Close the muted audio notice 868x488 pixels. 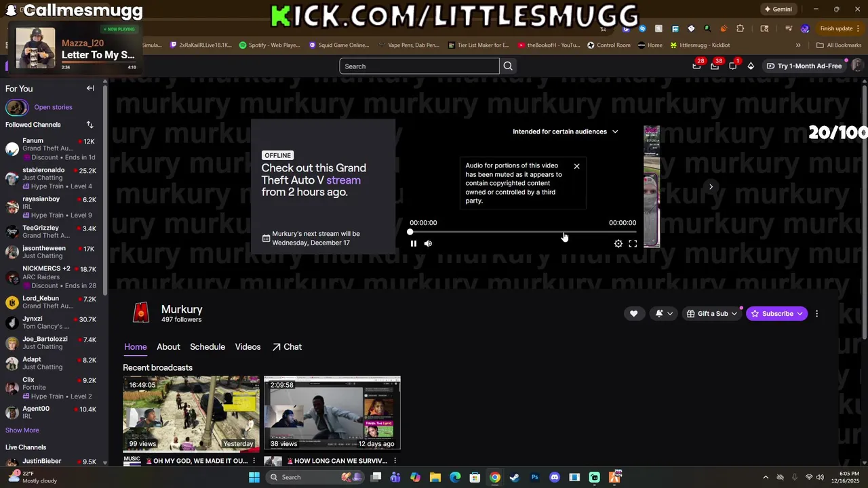[x=577, y=166]
